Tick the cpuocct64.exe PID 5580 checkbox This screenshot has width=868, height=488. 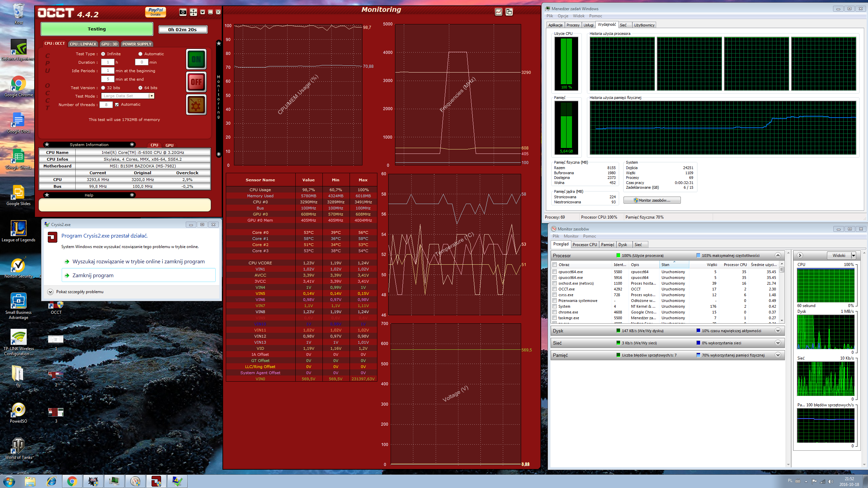click(x=555, y=272)
